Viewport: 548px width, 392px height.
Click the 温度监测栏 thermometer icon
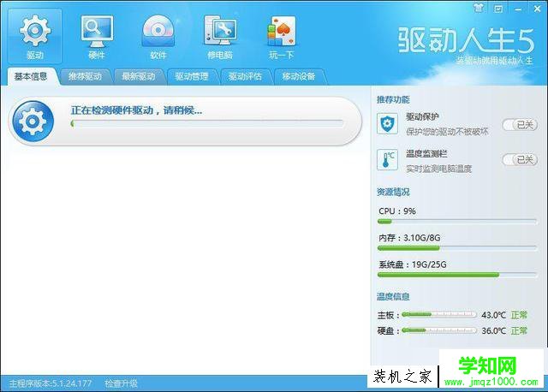pyautogui.click(x=387, y=160)
